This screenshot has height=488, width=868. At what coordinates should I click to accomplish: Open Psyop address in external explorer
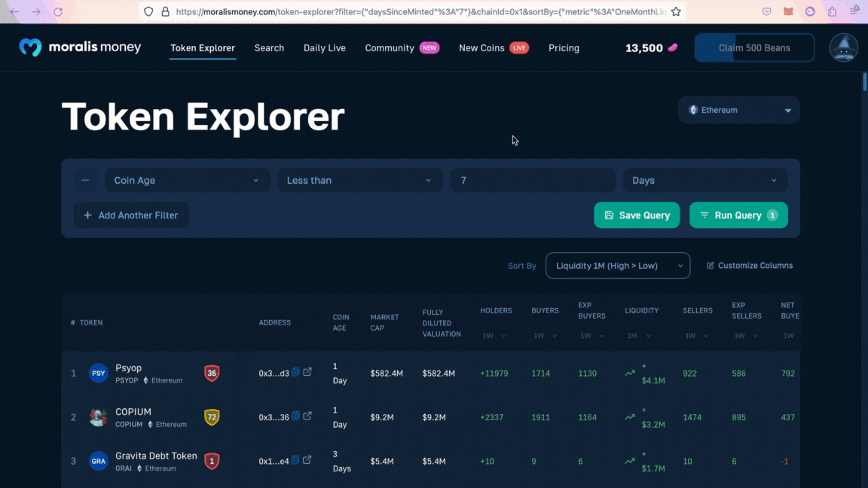point(307,372)
